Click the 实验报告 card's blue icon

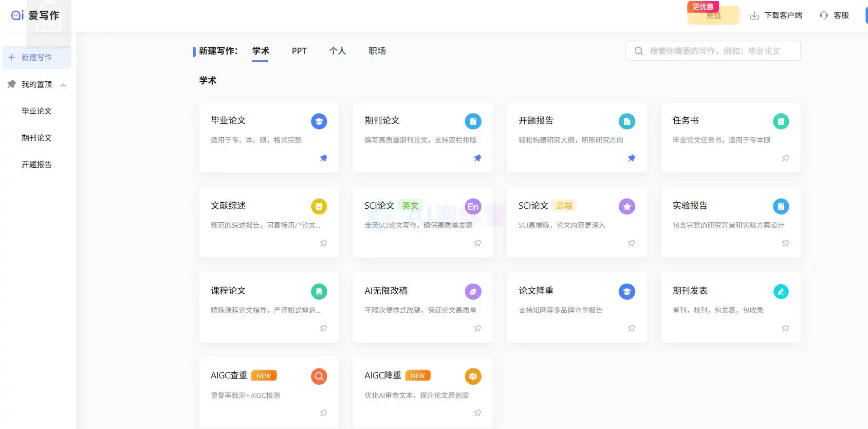pyautogui.click(x=781, y=206)
